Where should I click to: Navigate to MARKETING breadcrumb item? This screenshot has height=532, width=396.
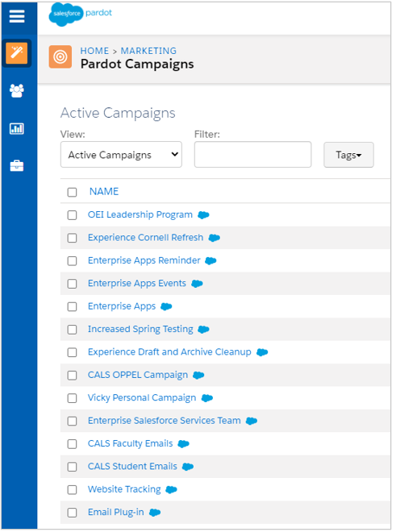(148, 51)
